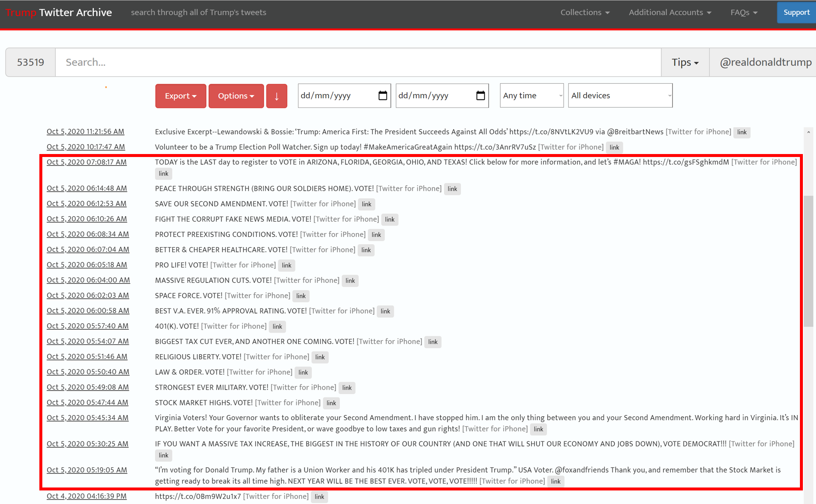The height and width of the screenshot is (504, 816).
Task: Click the tweet list scrollbar thumb
Action: [808, 261]
